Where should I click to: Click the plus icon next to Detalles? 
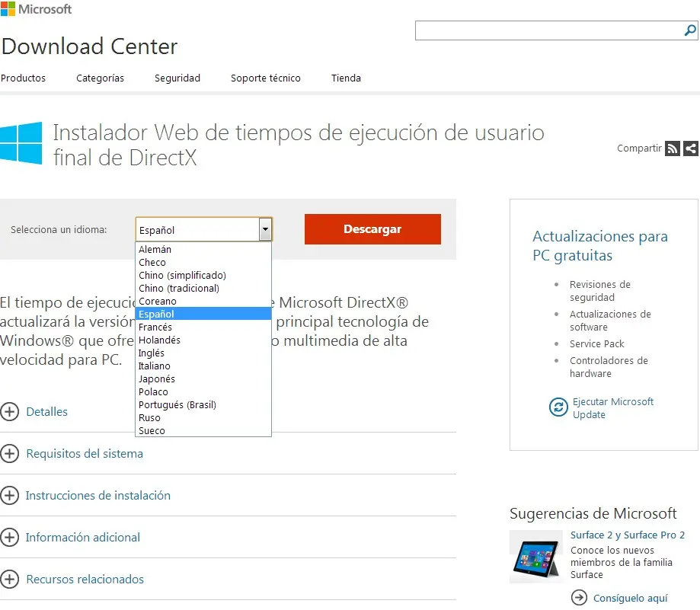point(9,411)
